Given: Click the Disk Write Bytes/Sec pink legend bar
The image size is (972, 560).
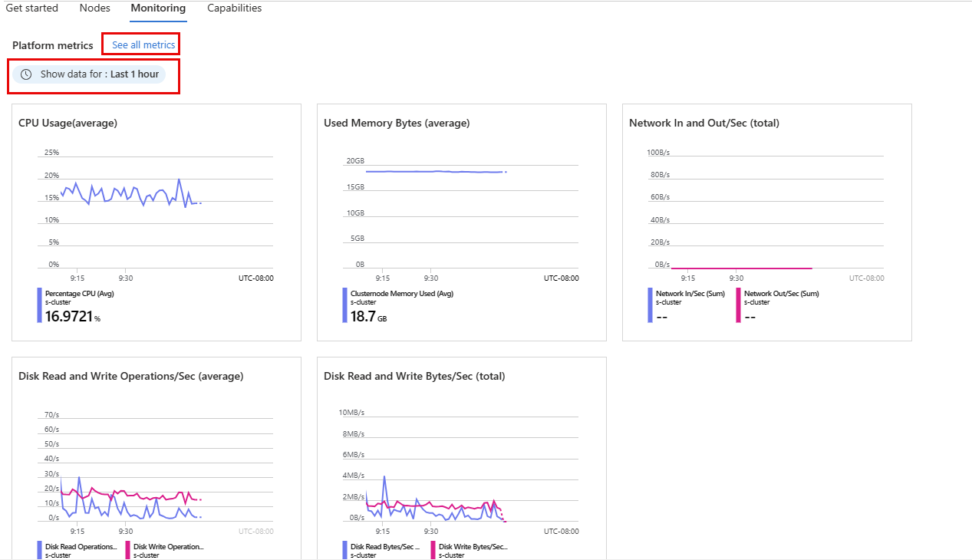Looking at the screenshot, I should click(x=433, y=550).
